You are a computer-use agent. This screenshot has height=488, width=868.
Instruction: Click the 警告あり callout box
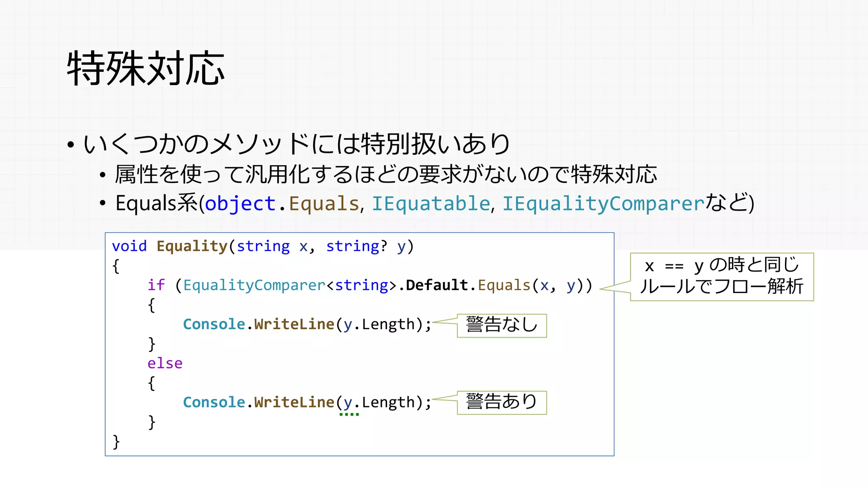(502, 402)
